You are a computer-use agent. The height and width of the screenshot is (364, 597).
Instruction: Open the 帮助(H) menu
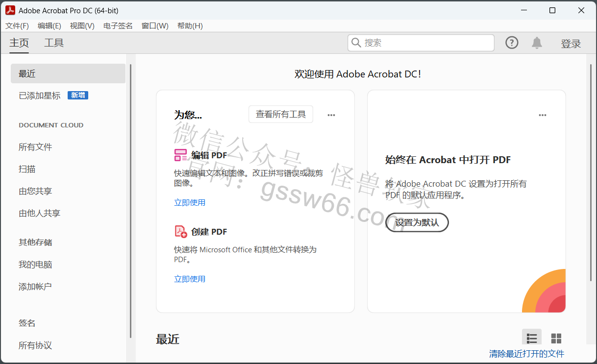coord(190,26)
